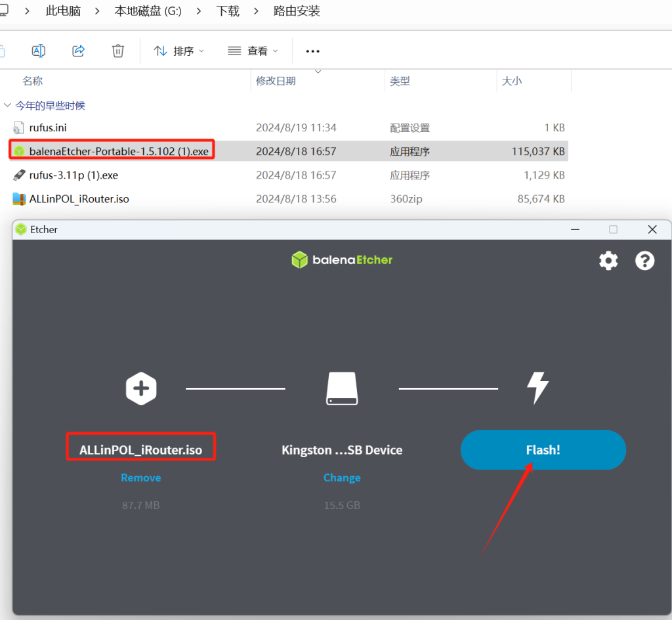Collapse the 今年的早些时候 group

7,105
